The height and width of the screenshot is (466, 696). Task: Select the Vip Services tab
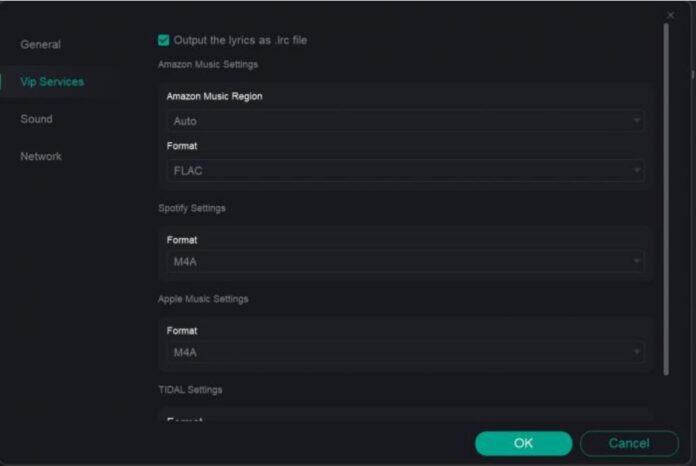click(x=52, y=82)
